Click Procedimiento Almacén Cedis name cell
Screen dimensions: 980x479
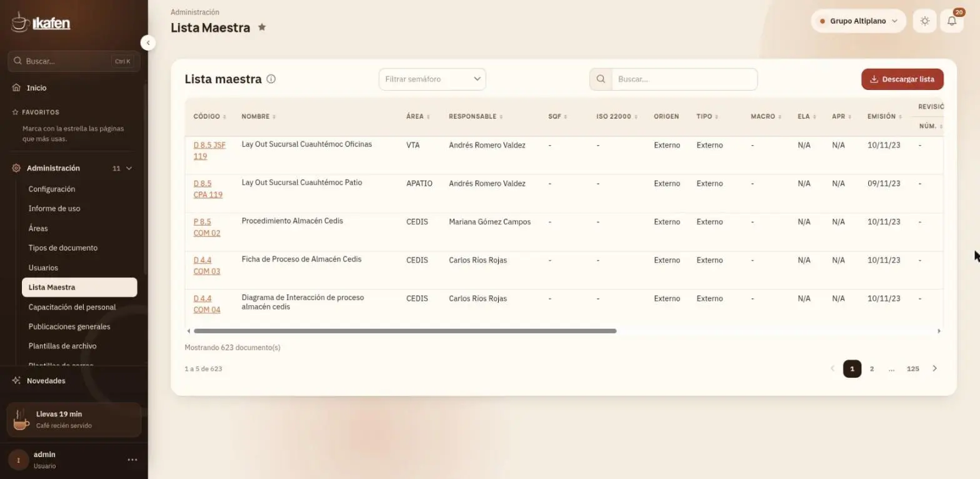coord(292,221)
